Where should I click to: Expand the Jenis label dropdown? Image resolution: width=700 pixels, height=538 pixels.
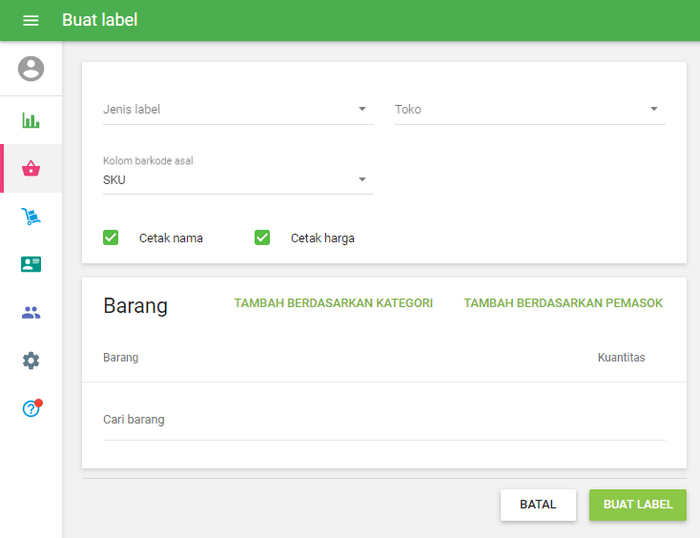coord(237,109)
